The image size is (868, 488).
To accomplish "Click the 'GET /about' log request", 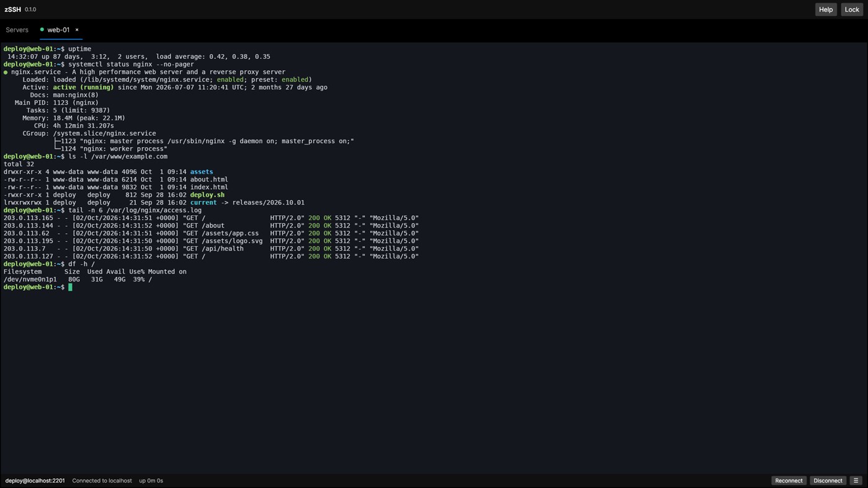I will click(x=204, y=226).
